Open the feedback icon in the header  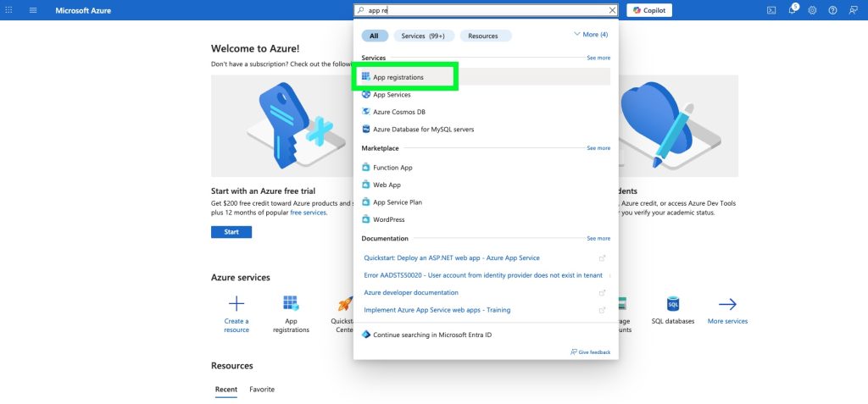coord(853,10)
